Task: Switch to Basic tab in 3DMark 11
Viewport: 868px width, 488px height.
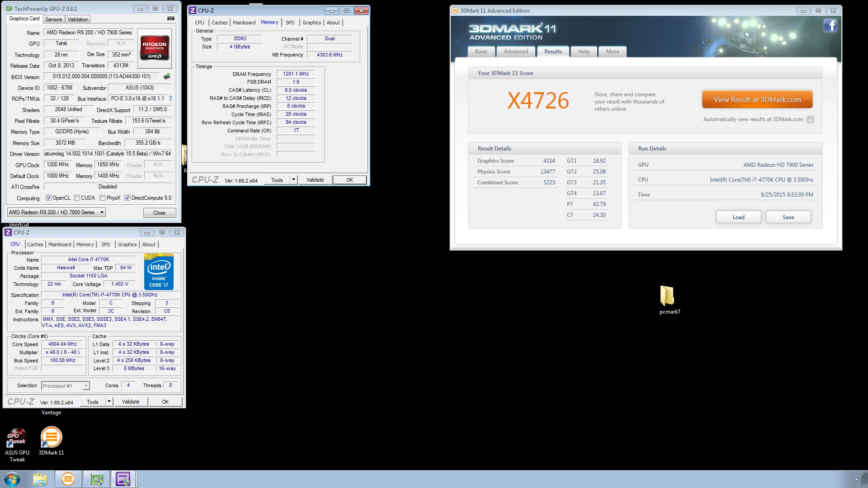Action: pyautogui.click(x=481, y=52)
